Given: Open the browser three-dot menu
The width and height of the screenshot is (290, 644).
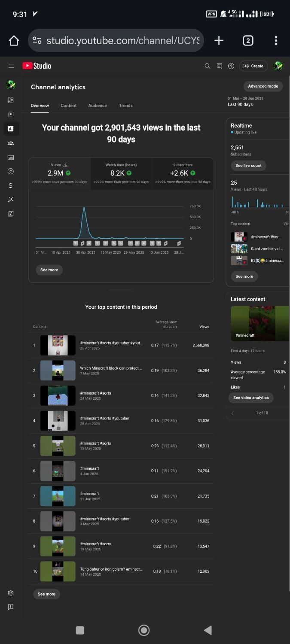Looking at the screenshot, I should tap(276, 40).
